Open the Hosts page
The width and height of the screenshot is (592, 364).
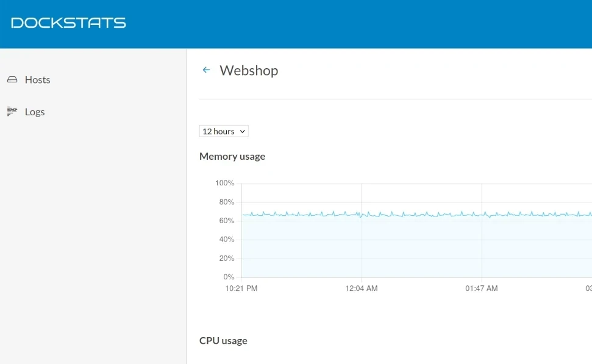point(37,80)
